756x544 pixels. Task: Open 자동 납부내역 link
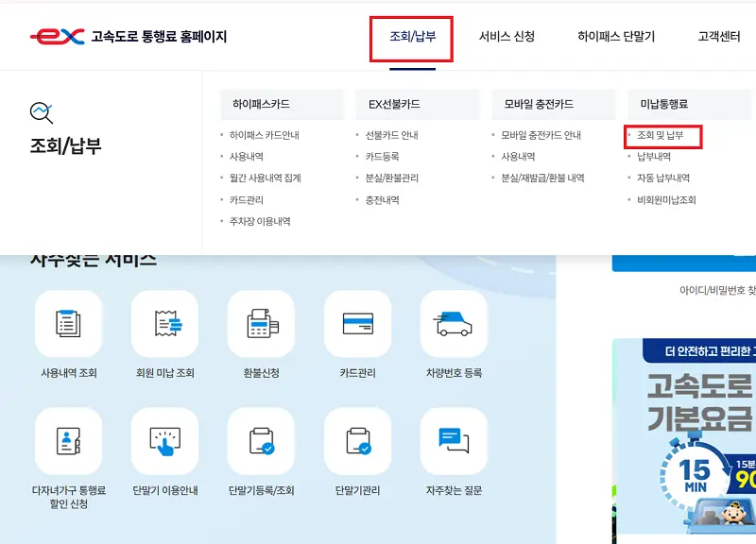663,178
